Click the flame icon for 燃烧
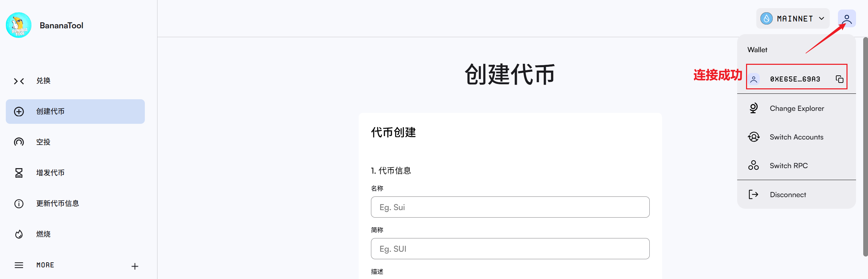 point(19,234)
